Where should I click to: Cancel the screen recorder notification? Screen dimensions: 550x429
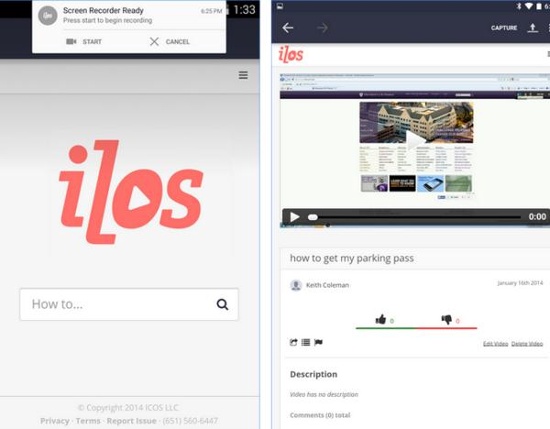click(x=169, y=42)
